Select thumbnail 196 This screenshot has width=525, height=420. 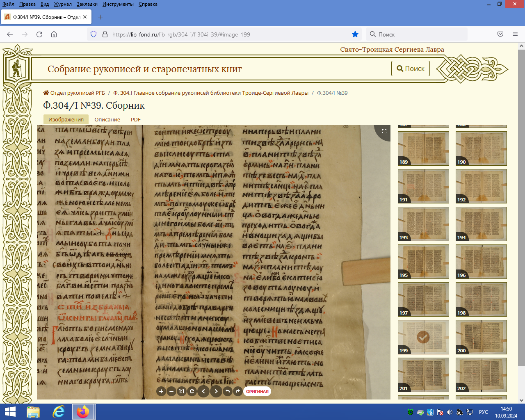tap(481, 262)
